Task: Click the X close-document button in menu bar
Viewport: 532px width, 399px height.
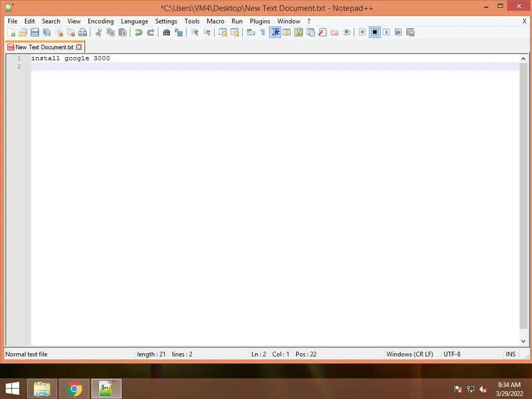Action: [524, 21]
